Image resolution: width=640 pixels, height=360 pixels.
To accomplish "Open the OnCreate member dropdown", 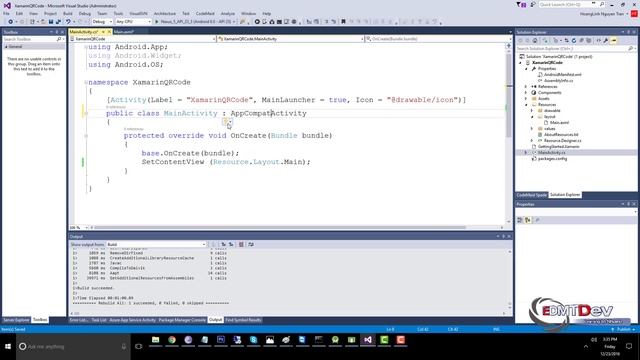I will coord(438,39).
